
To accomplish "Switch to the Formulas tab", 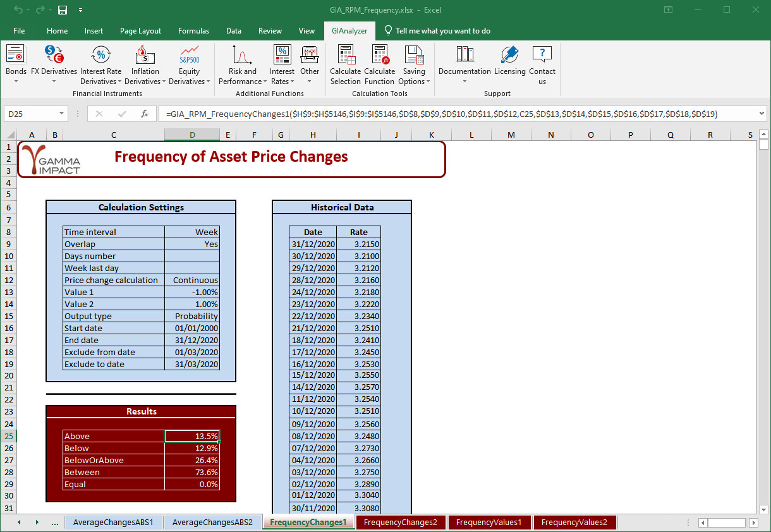I will pyautogui.click(x=193, y=30).
